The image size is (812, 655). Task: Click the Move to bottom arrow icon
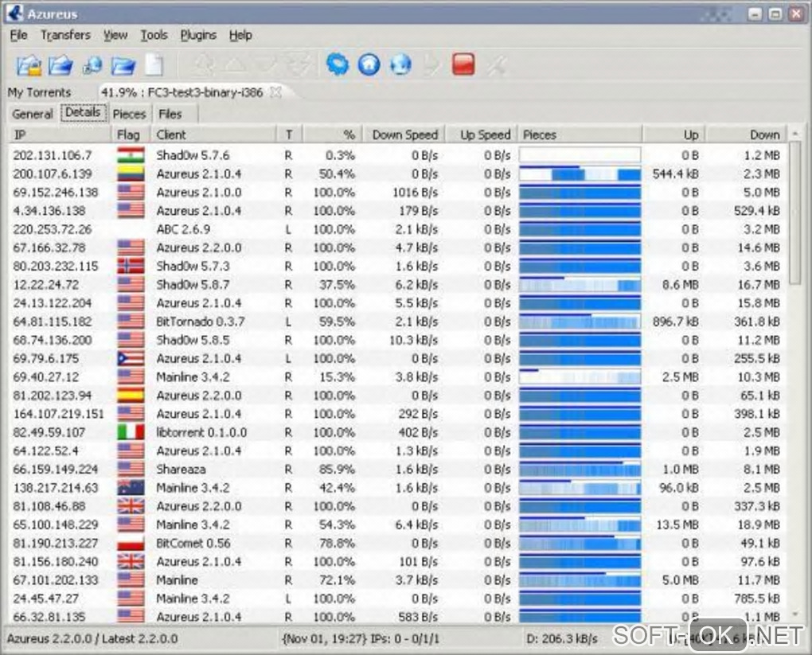tap(298, 65)
